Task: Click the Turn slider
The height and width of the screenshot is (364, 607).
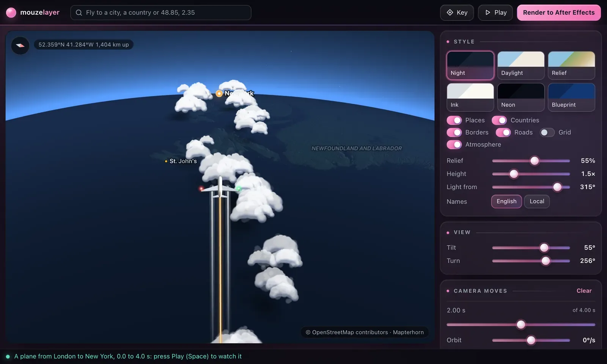Action: (531, 261)
